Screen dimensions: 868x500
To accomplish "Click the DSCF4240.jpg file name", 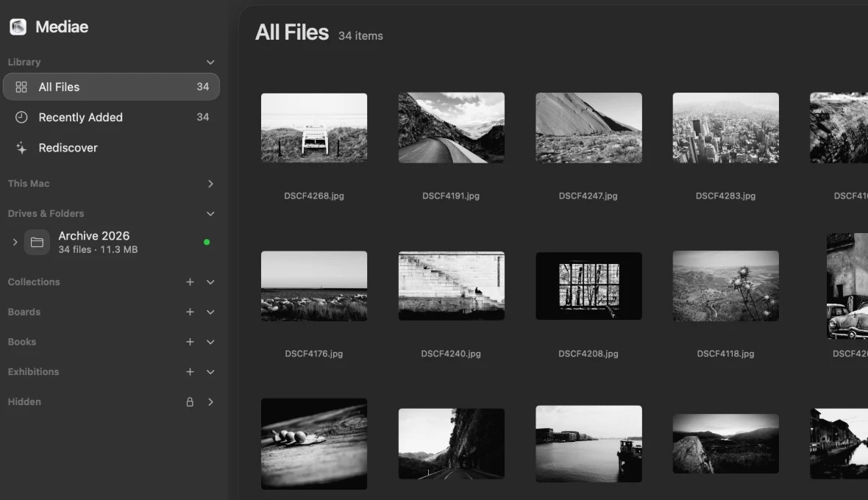I will pyautogui.click(x=451, y=354).
